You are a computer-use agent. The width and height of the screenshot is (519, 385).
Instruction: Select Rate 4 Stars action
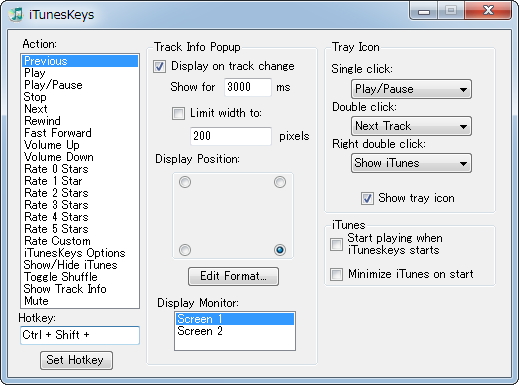click(80, 217)
